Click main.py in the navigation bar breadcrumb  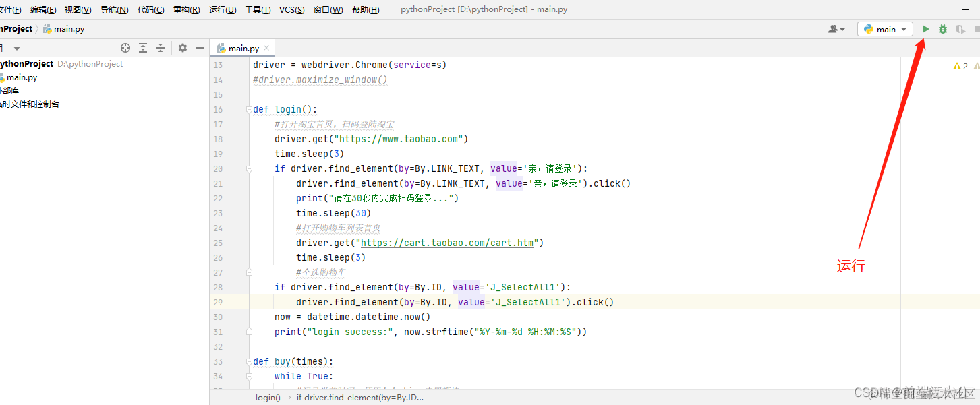point(69,29)
